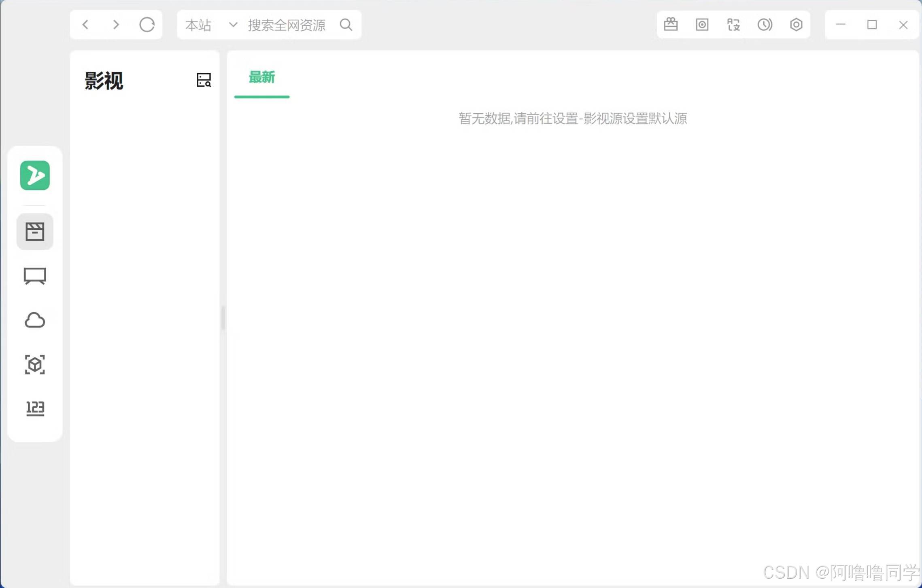The image size is (922, 588).
Task: Select the 最新 tab
Action: (x=262, y=77)
